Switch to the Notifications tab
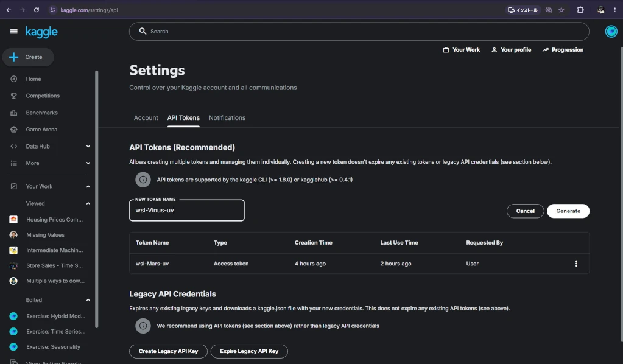Image resolution: width=623 pixels, height=364 pixels. (x=227, y=118)
